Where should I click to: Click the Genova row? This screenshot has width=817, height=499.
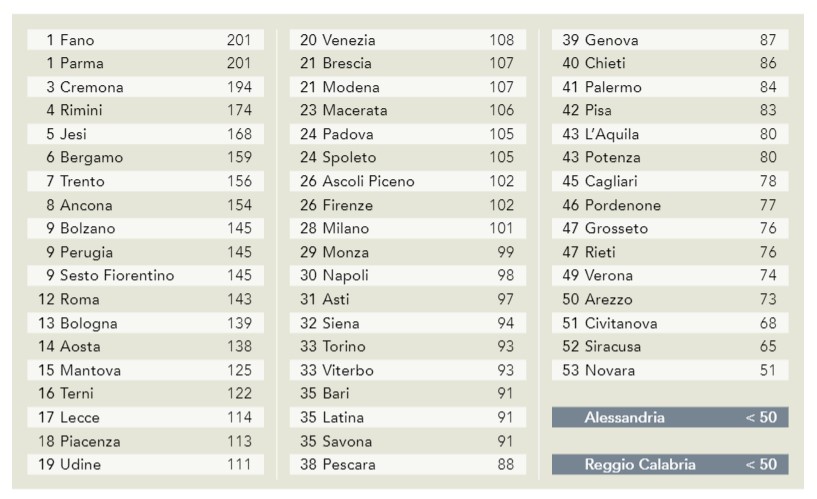(669, 40)
